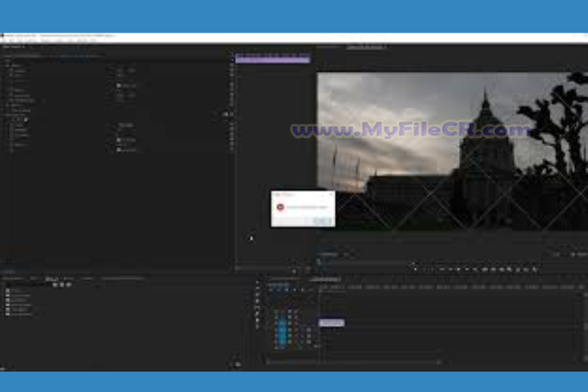Screen dimensions: 588x392
Task: Toggle Uniform Scale checkbox
Action: click(x=118, y=86)
